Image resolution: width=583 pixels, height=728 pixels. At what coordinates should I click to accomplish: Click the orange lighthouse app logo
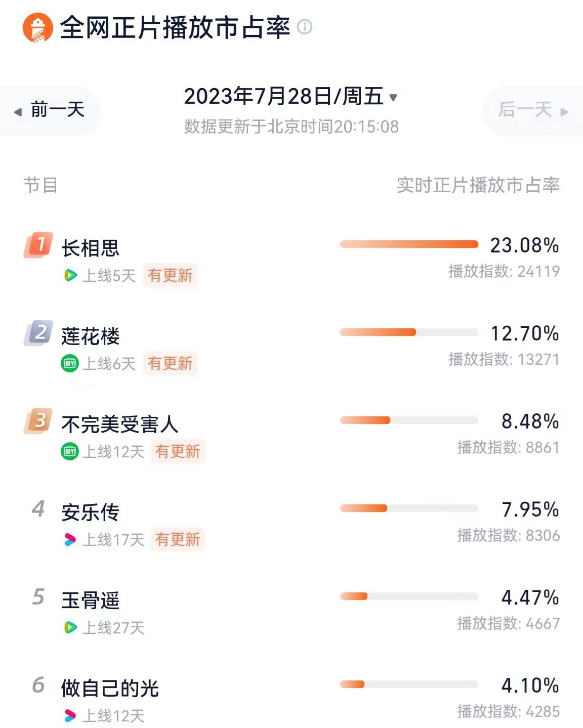point(37,27)
